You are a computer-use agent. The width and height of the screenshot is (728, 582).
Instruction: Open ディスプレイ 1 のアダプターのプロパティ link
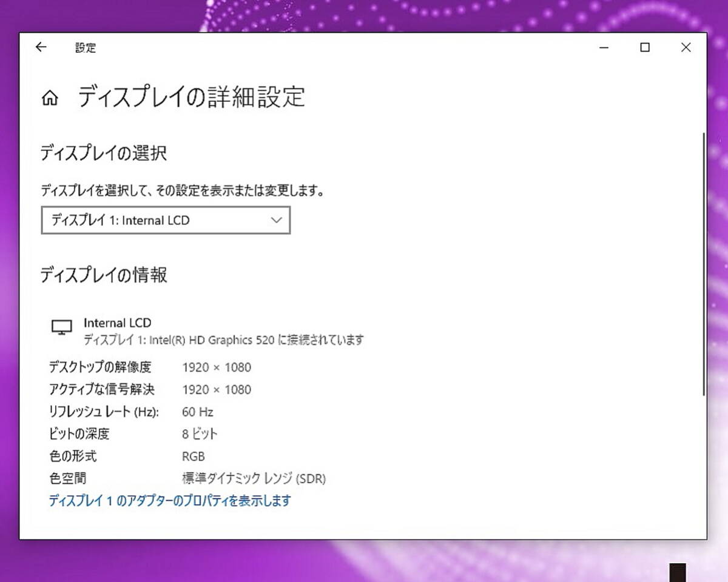tap(170, 501)
